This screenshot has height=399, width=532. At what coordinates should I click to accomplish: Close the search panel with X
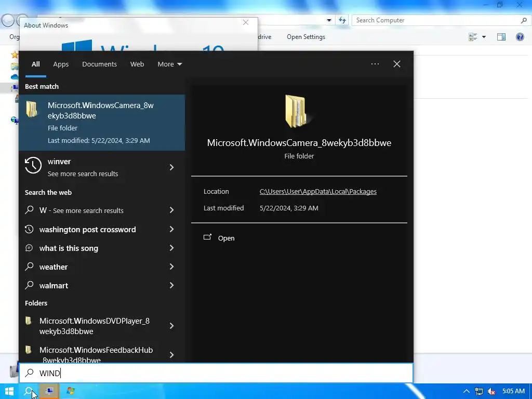tap(396, 64)
